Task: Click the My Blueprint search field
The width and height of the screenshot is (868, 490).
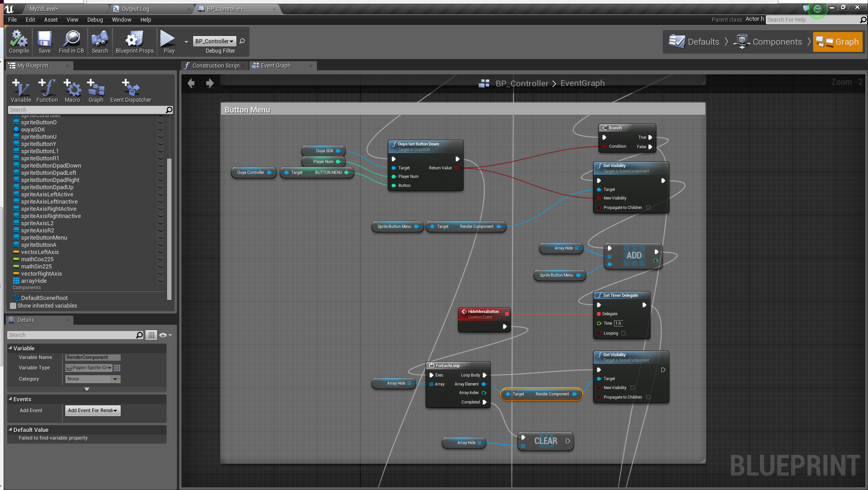Action: (86, 110)
